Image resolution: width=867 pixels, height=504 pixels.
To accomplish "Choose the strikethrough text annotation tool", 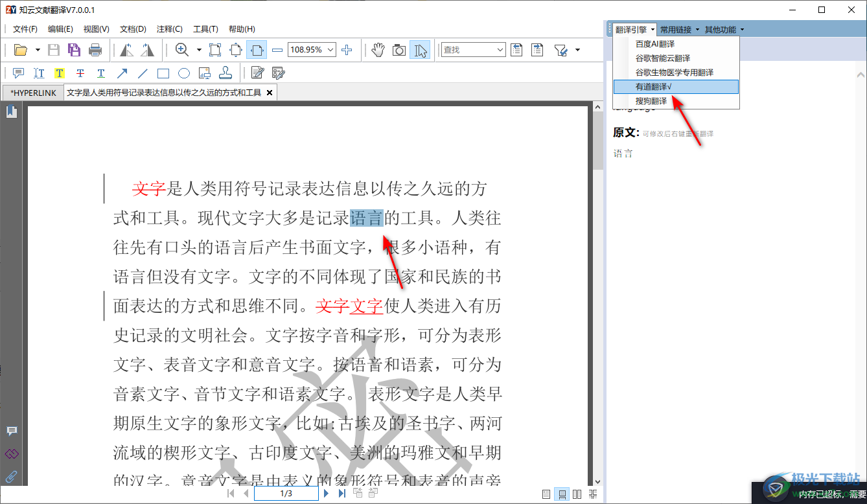I will point(80,73).
